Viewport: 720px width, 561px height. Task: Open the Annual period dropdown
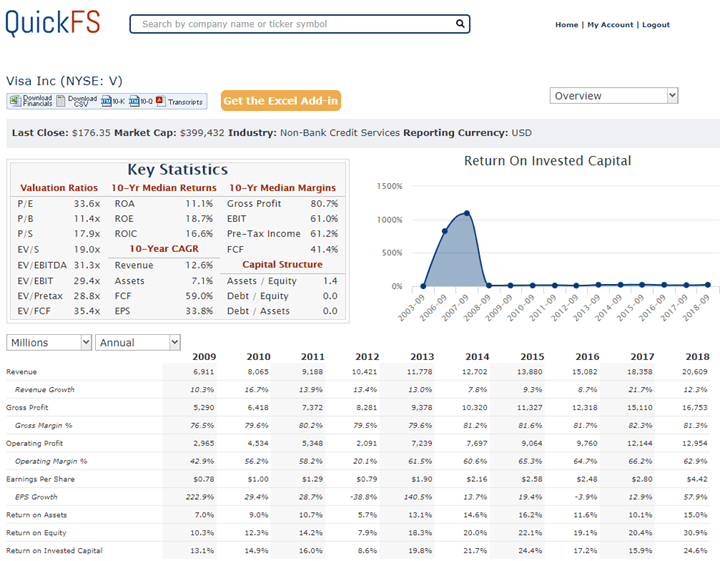tap(138, 342)
